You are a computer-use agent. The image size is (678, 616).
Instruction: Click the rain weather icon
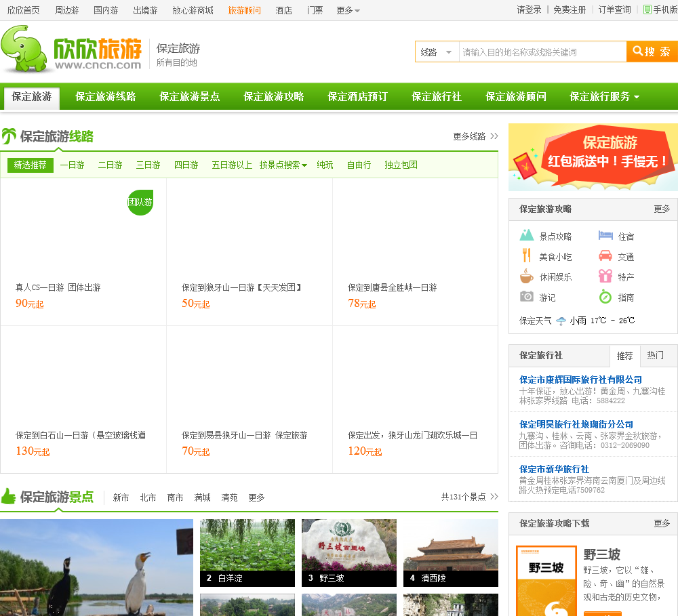561,321
